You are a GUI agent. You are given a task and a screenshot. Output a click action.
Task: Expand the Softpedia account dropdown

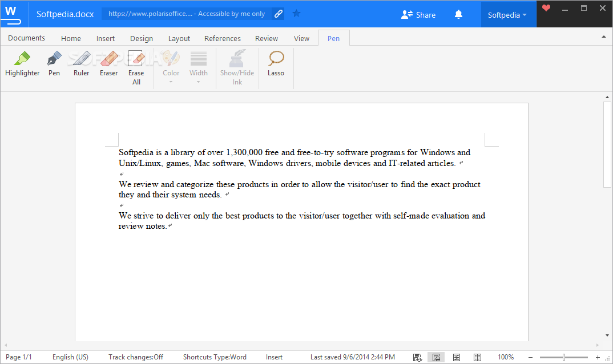[507, 15]
